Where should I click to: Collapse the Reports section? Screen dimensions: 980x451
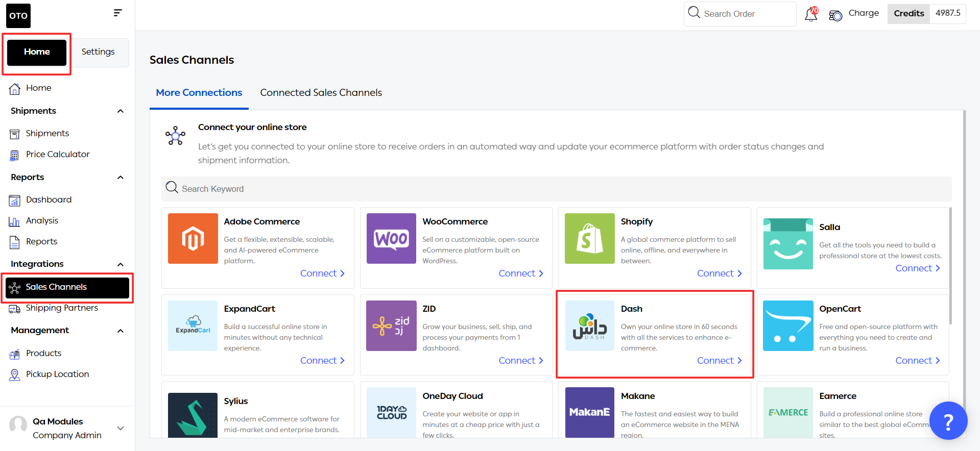pos(121,178)
